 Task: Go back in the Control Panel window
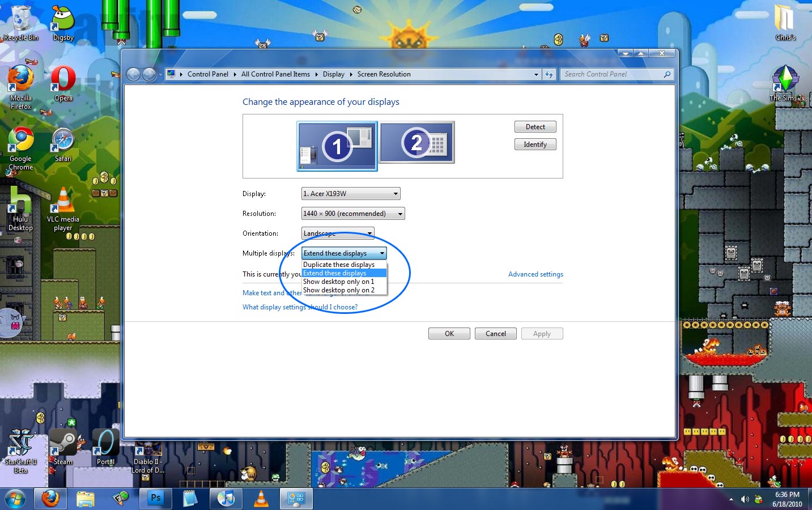(133, 74)
